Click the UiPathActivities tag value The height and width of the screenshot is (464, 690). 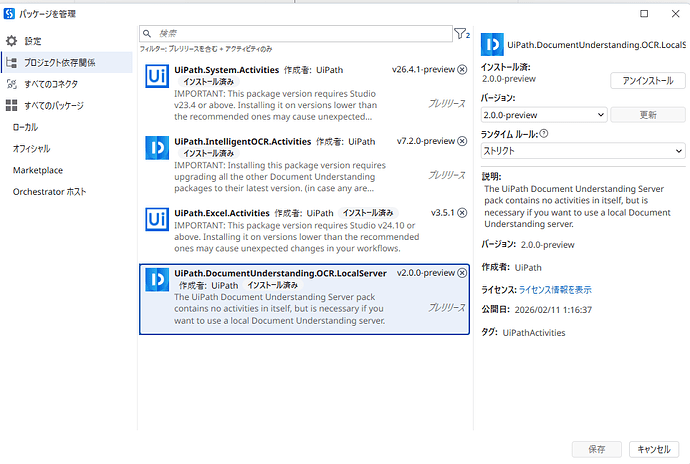(x=534, y=333)
